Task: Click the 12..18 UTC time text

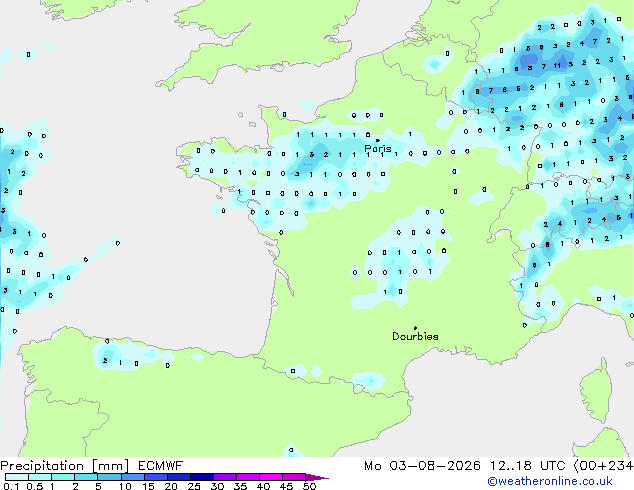Action: click(527, 466)
